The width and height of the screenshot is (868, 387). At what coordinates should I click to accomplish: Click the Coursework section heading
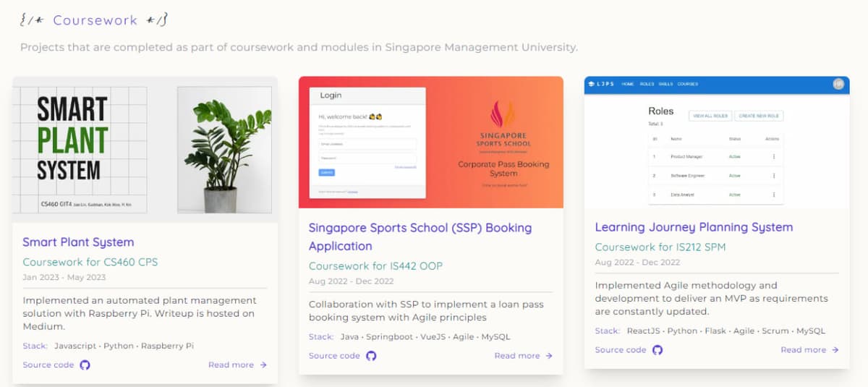[x=94, y=20]
